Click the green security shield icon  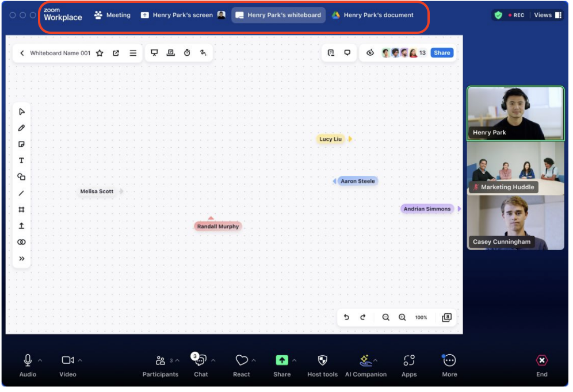[x=498, y=15]
